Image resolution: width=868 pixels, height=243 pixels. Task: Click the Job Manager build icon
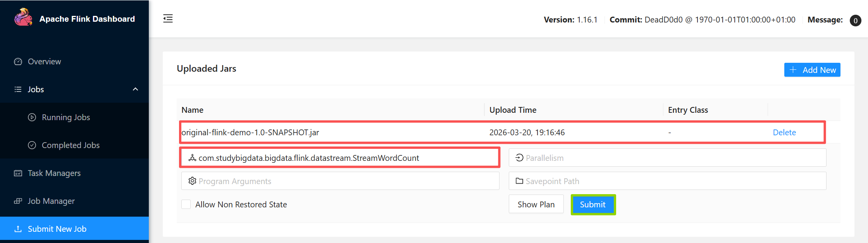pyautogui.click(x=18, y=201)
